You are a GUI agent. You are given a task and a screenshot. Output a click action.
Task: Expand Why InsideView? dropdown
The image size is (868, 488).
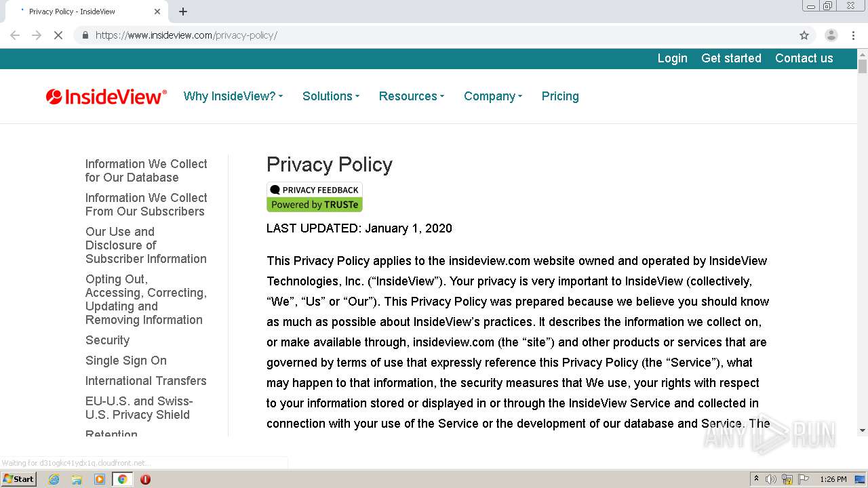click(x=233, y=96)
